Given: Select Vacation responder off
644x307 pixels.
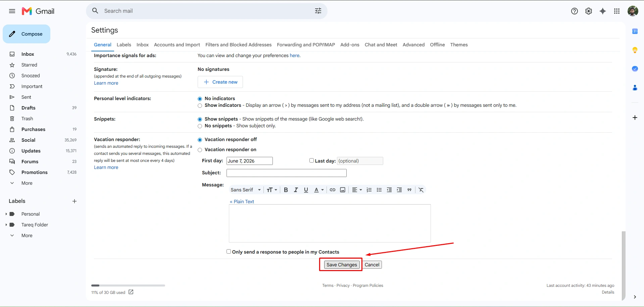Looking at the screenshot, I should coord(200,140).
